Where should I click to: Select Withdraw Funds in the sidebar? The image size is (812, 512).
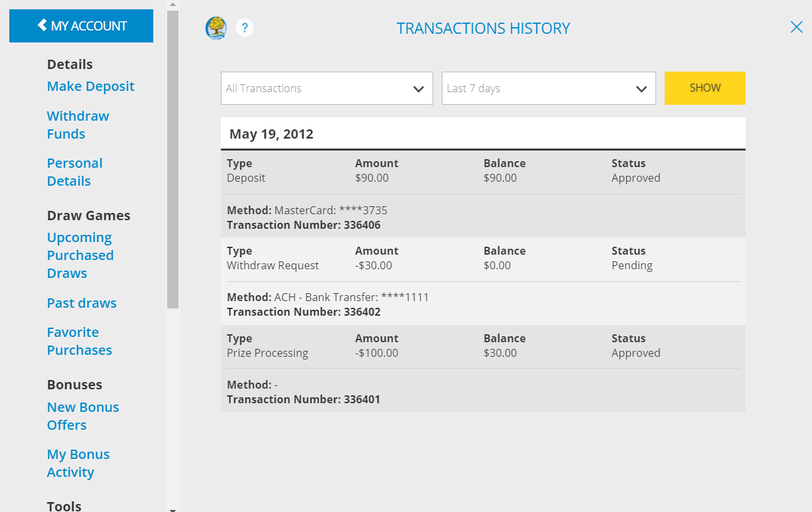78,125
